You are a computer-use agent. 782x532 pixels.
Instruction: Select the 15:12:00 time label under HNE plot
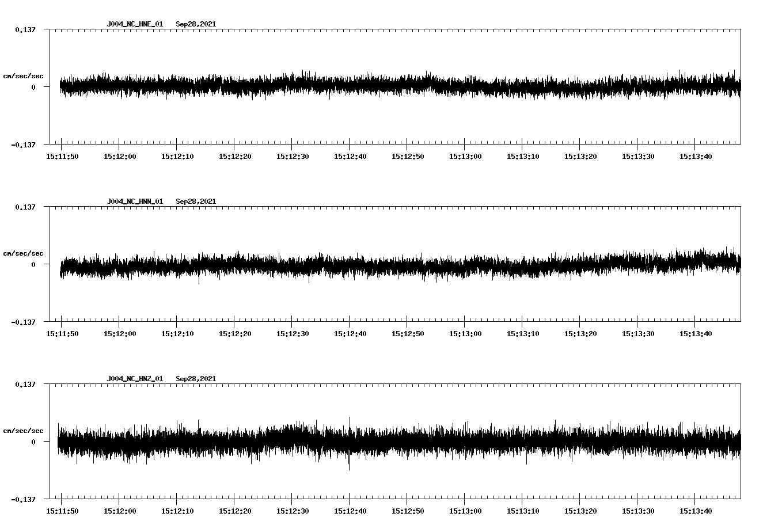pyautogui.click(x=119, y=157)
